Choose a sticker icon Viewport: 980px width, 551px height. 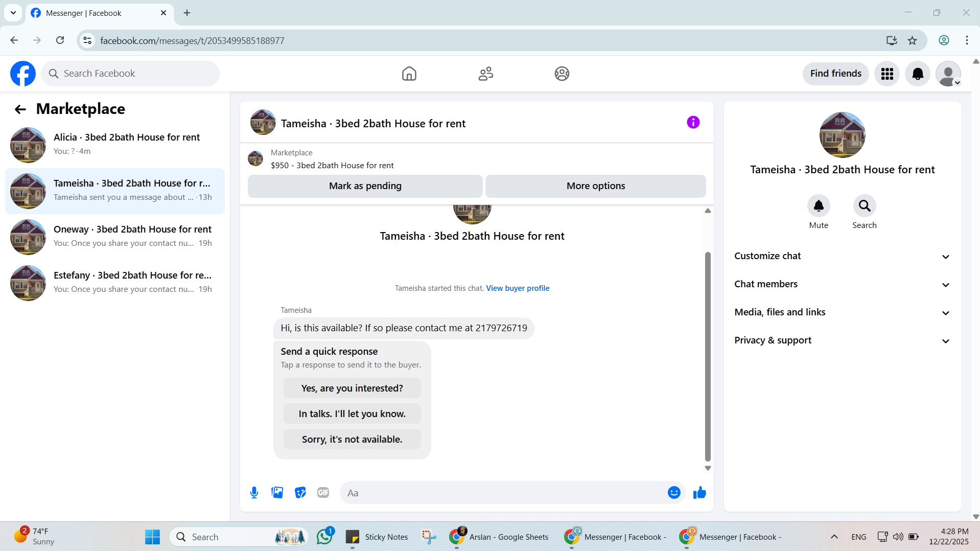point(300,493)
